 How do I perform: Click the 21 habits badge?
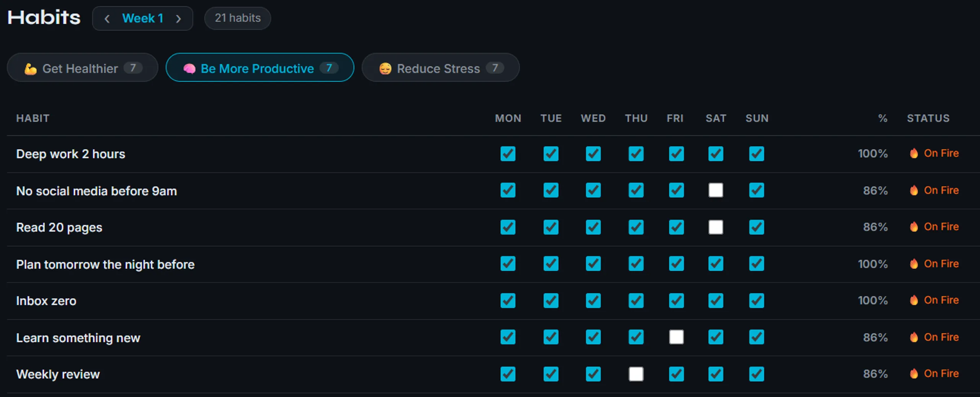(238, 18)
